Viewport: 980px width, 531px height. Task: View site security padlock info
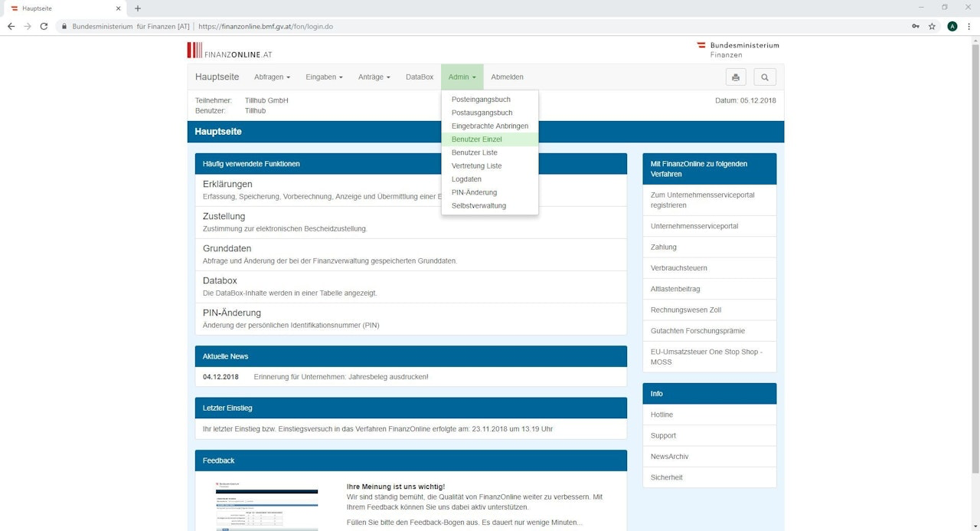[64, 26]
